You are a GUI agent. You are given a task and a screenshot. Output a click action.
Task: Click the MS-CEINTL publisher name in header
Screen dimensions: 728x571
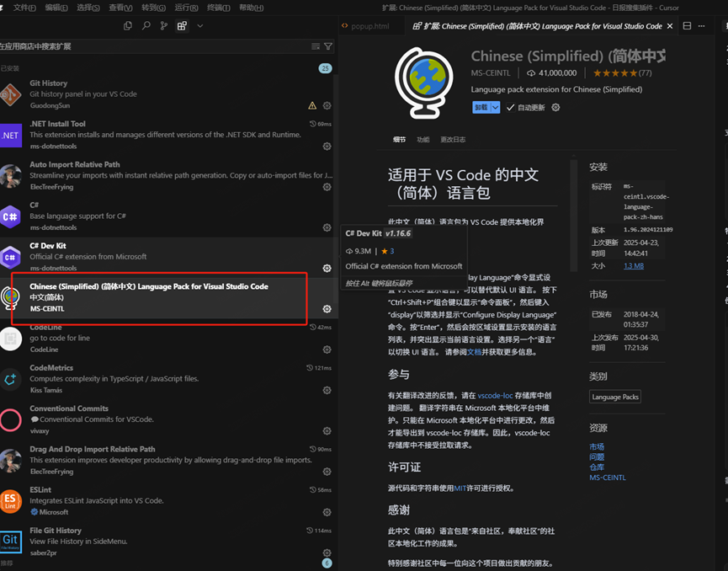pos(491,73)
